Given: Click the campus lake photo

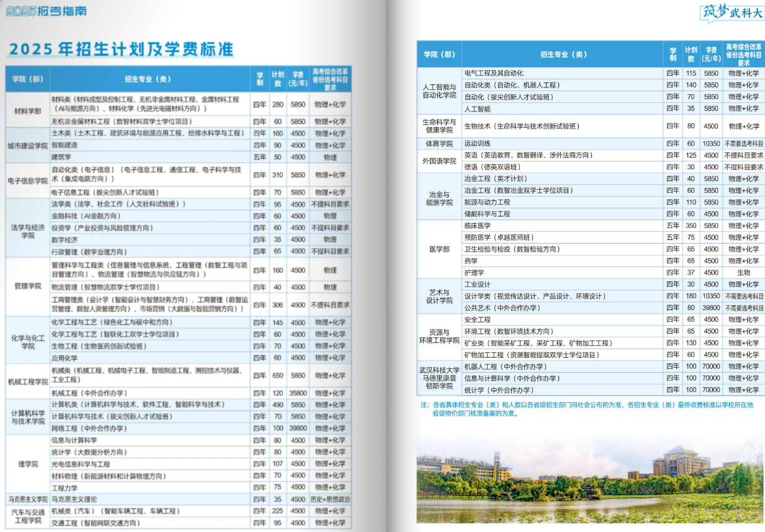Looking at the screenshot, I should click(590, 478).
